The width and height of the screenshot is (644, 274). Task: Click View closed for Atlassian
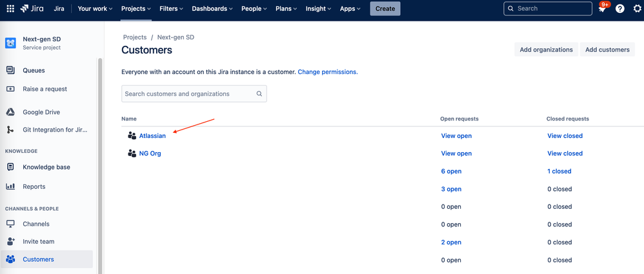click(x=565, y=136)
